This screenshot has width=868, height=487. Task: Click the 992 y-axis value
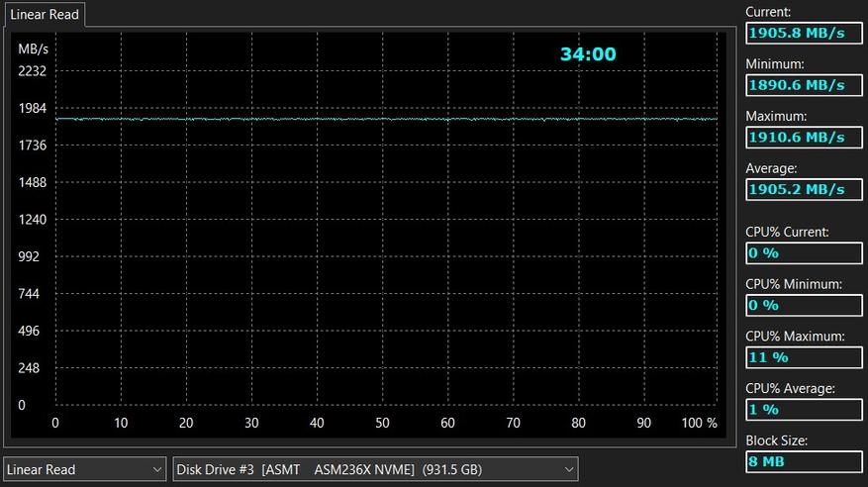click(x=29, y=256)
